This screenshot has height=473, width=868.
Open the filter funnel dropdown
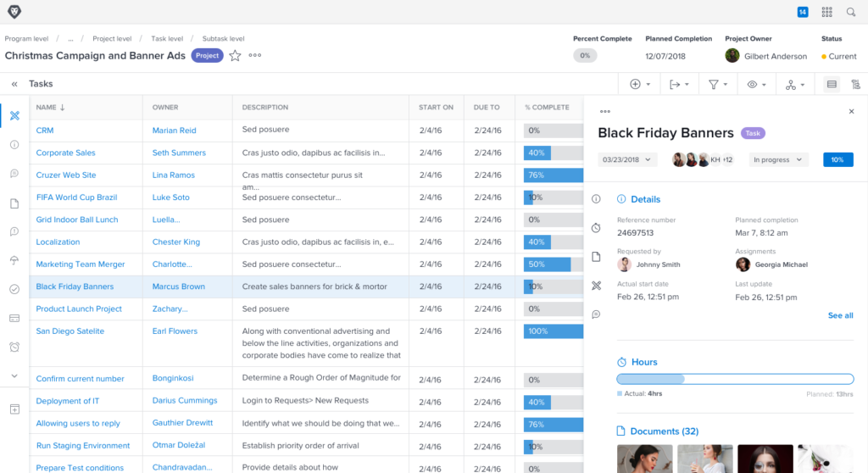coord(718,84)
